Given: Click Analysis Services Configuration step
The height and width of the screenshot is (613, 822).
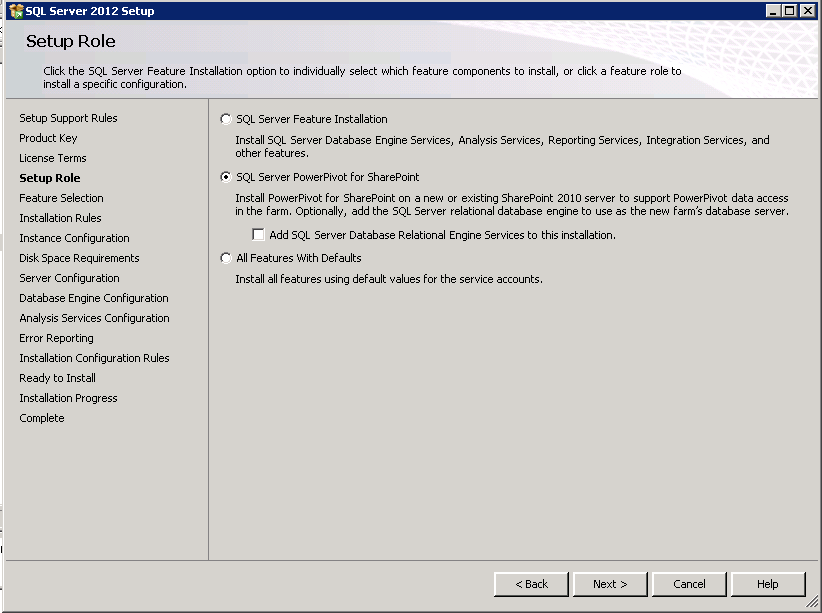Looking at the screenshot, I should [x=94, y=318].
